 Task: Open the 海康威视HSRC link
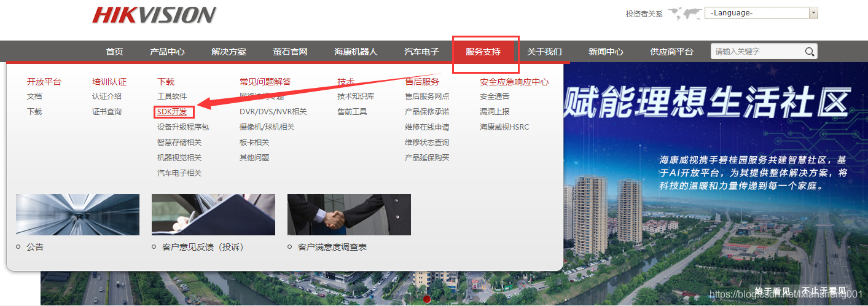coord(504,127)
